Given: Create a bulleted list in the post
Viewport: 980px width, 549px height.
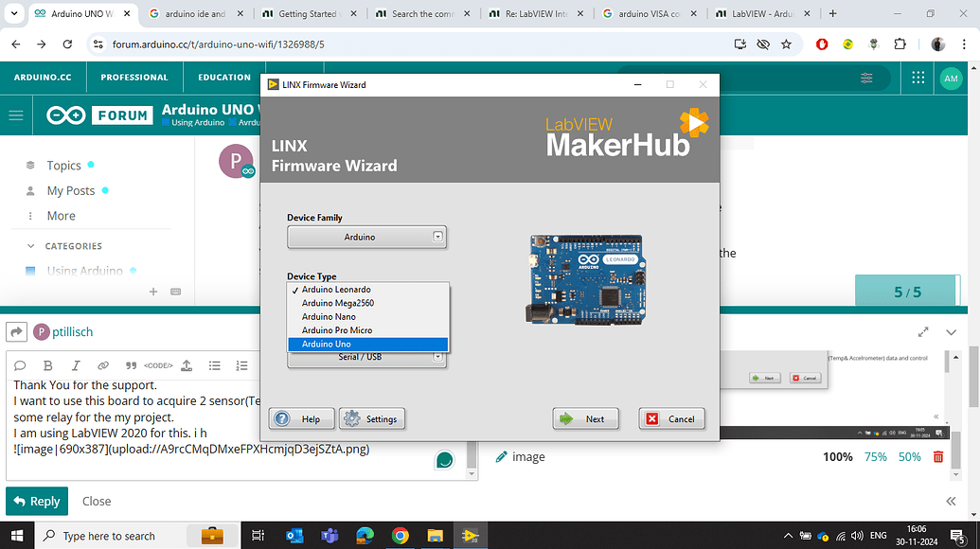Looking at the screenshot, I should [214, 365].
